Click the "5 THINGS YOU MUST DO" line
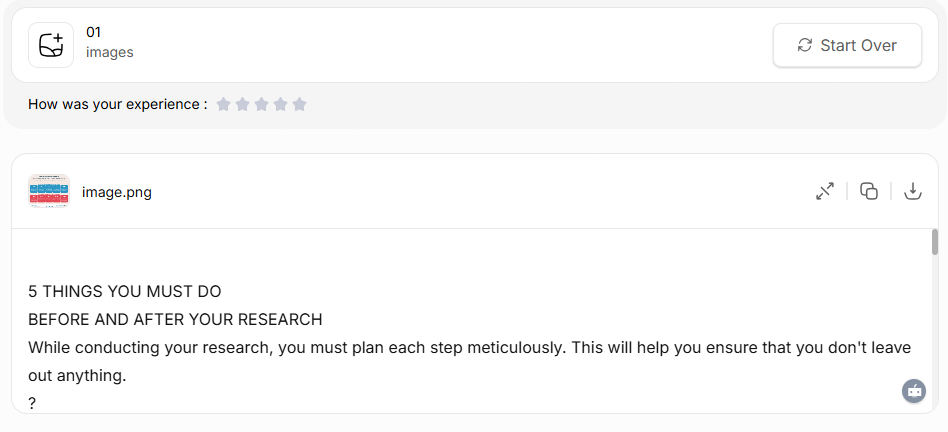The height and width of the screenshot is (432, 948). [x=125, y=292]
